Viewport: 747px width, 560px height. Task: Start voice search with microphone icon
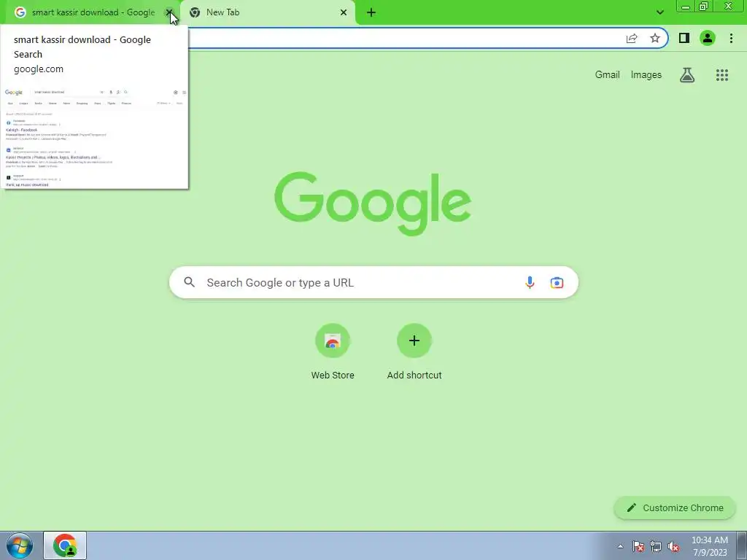pos(530,282)
